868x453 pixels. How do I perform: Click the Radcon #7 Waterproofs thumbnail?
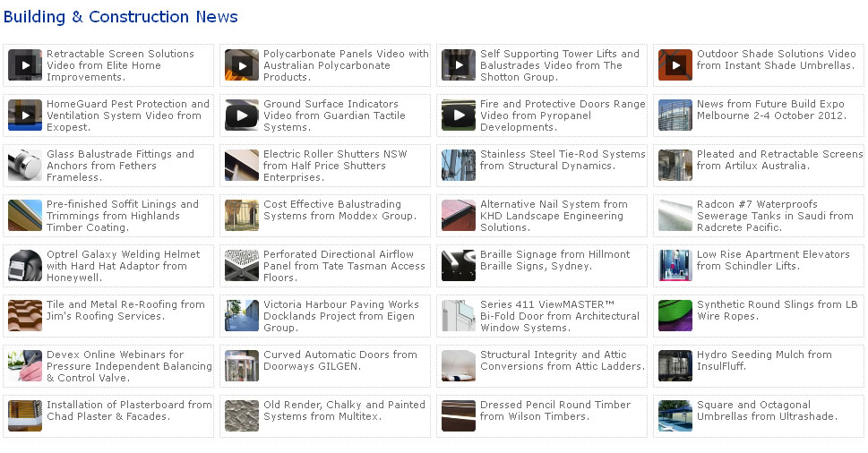(x=675, y=216)
